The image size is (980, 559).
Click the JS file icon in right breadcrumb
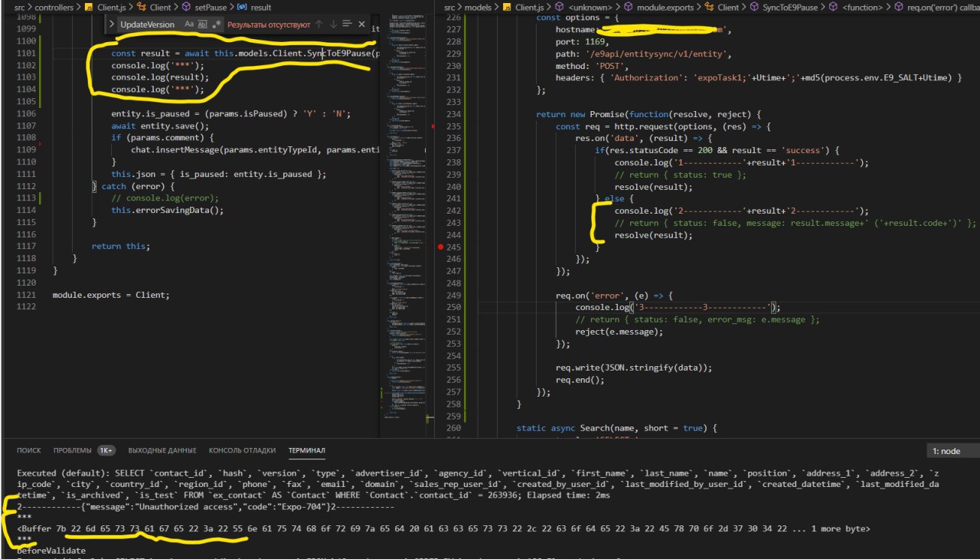tap(508, 7)
